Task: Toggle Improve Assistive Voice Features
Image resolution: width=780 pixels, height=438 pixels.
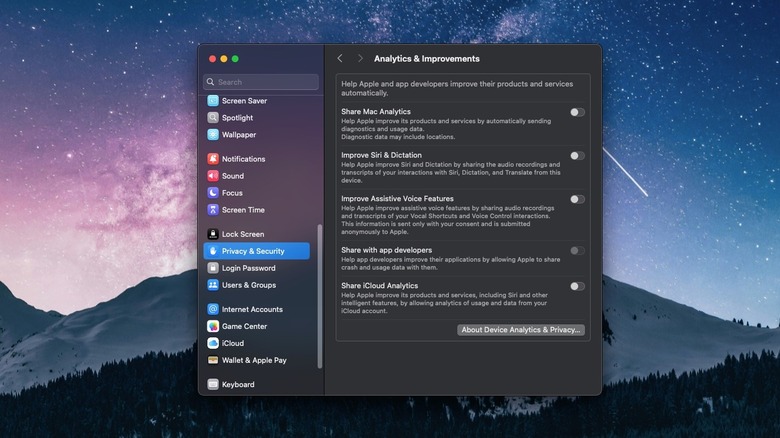Action: coord(577,199)
